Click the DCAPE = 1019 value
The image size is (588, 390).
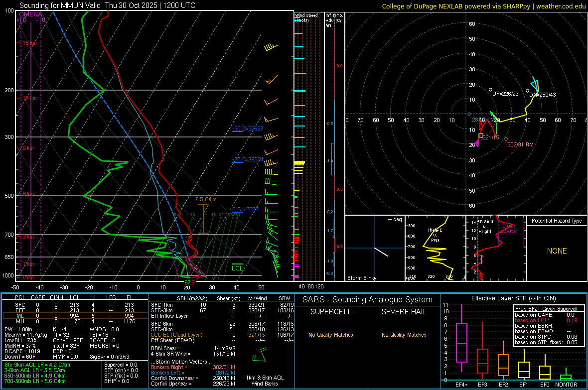(x=22, y=351)
